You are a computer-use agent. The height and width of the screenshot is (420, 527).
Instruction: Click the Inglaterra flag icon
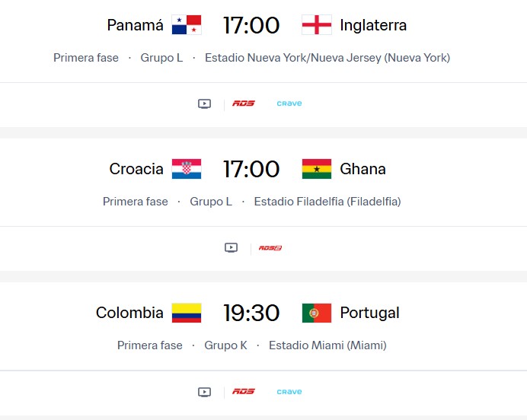(317, 25)
